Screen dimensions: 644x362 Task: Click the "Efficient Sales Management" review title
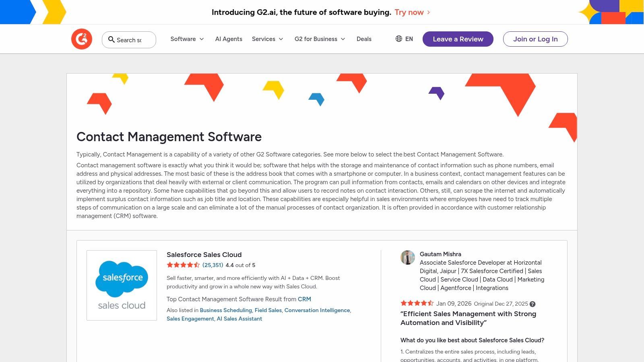pos(468,318)
